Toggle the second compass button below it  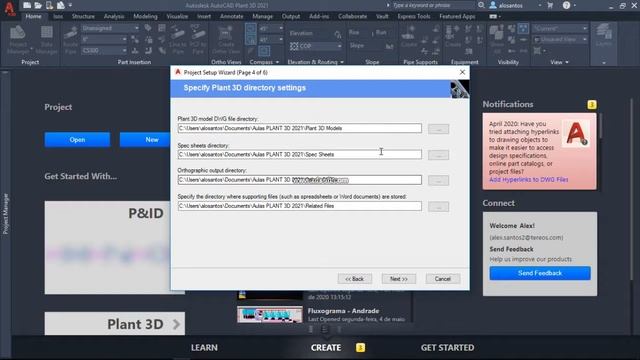(x=251, y=40)
